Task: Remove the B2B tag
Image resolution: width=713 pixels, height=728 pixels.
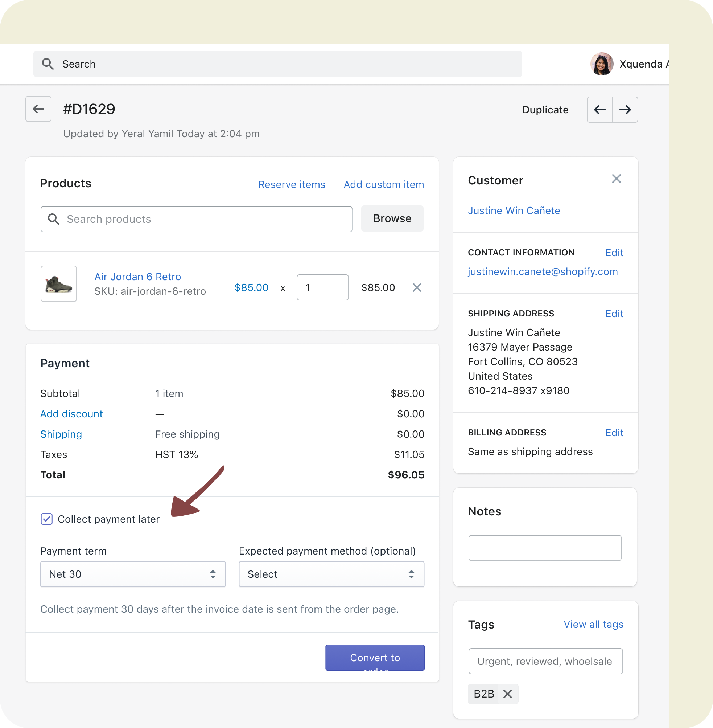Action: pyautogui.click(x=508, y=694)
